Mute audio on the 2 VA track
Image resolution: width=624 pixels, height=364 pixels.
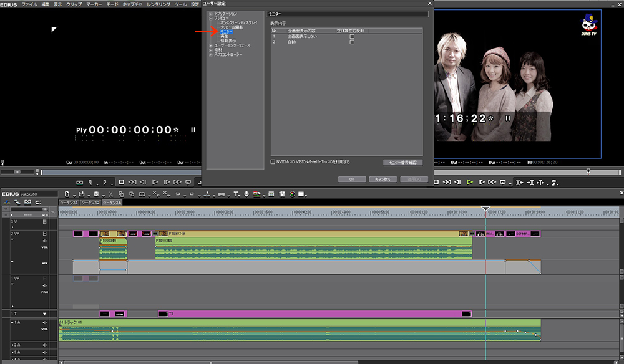(44, 241)
